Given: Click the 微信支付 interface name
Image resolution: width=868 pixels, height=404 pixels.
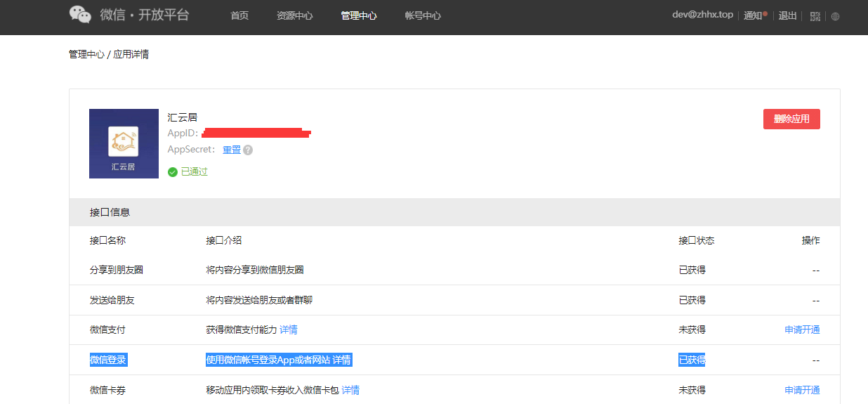Looking at the screenshot, I should coord(107,330).
